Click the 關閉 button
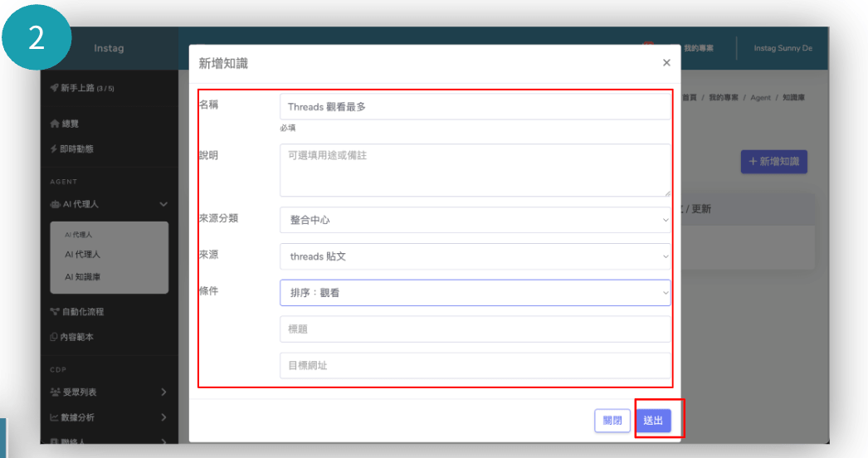The image size is (868, 458). (612, 421)
